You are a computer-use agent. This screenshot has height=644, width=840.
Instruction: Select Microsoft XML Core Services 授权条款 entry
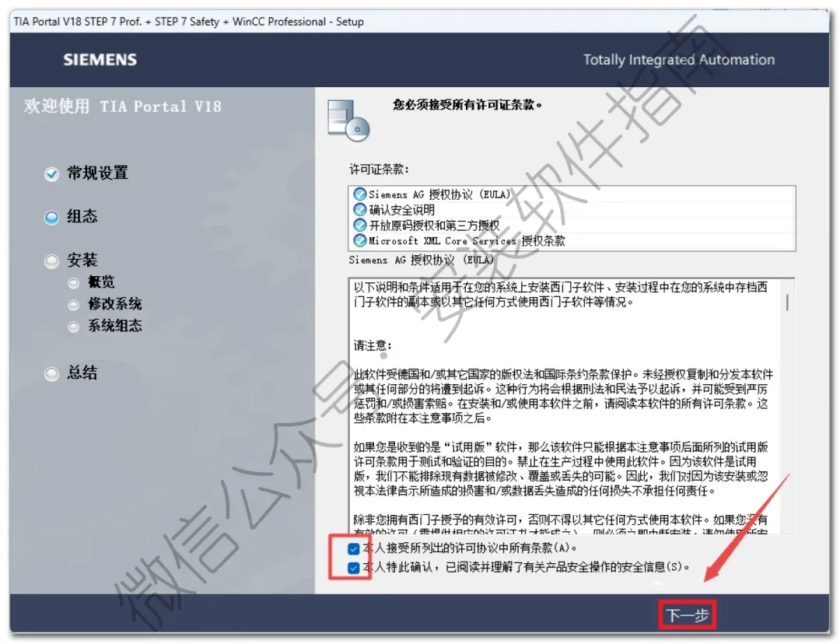(x=572, y=240)
